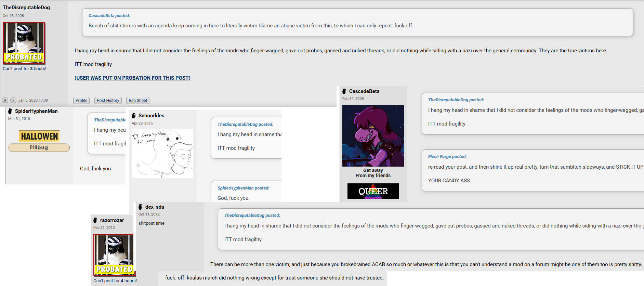This screenshot has height=286, width=644.
Task: Click the '#' post link icon
Action: click(x=5, y=100)
